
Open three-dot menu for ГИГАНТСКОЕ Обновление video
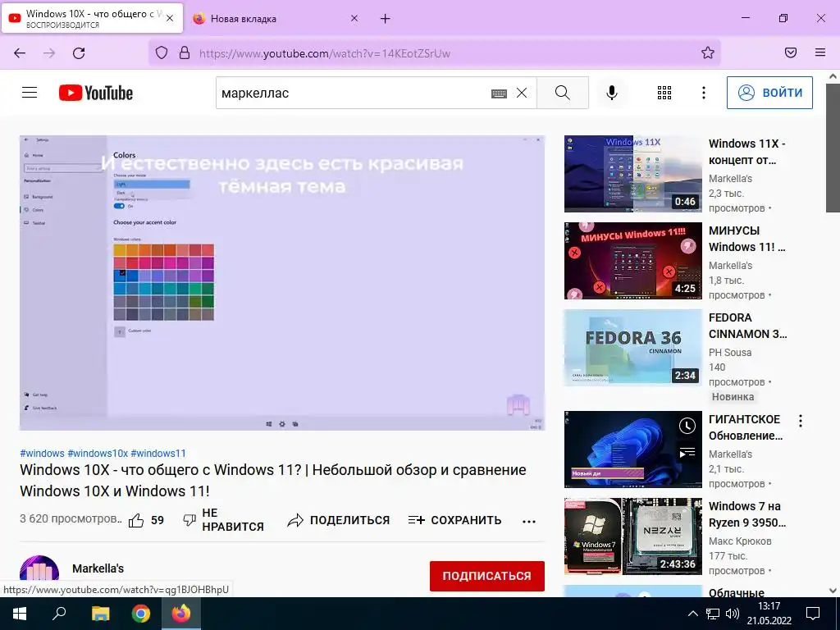801,421
